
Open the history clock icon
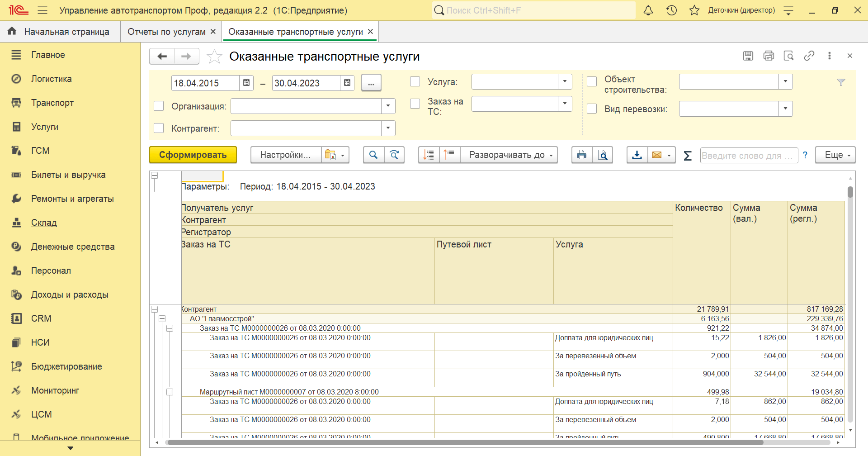pyautogui.click(x=671, y=10)
